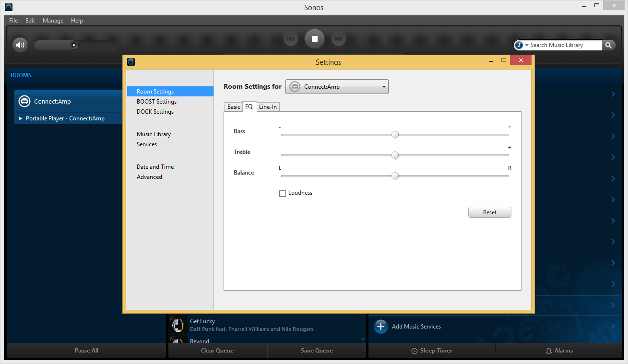Open the music-note search scope dropdown
628x364 pixels.
[x=521, y=45]
